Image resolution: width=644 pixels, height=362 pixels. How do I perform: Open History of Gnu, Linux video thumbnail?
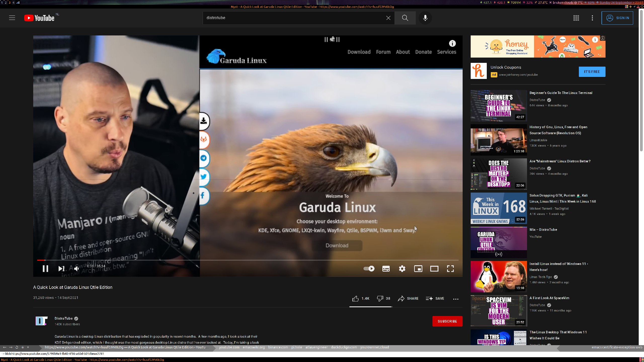499,140
